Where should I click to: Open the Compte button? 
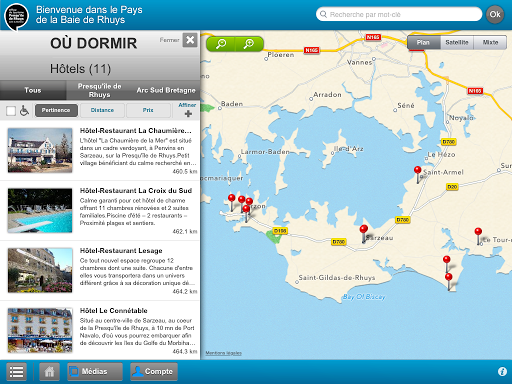pyautogui.click(x=154, y=371)
